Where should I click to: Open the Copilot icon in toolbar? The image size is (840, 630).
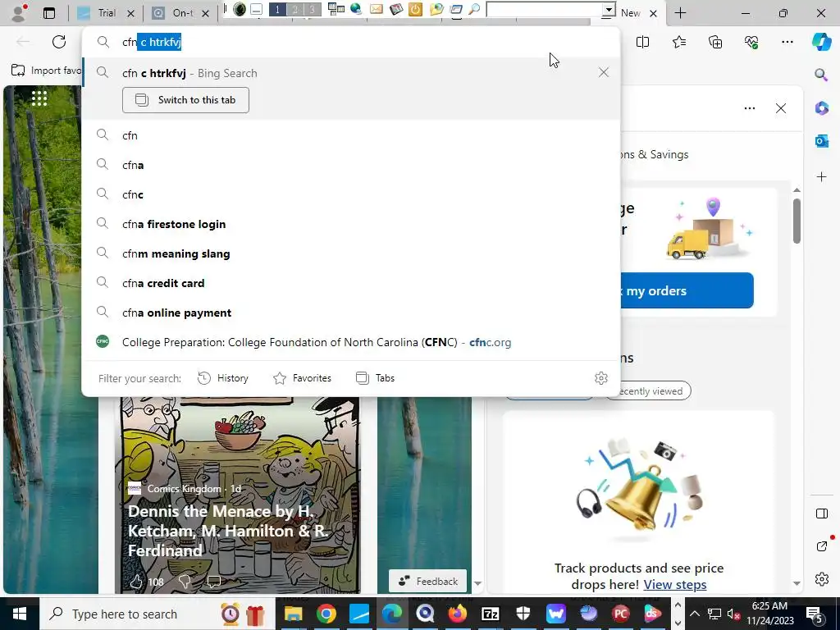pyautogui.click(x=821, y=42)
